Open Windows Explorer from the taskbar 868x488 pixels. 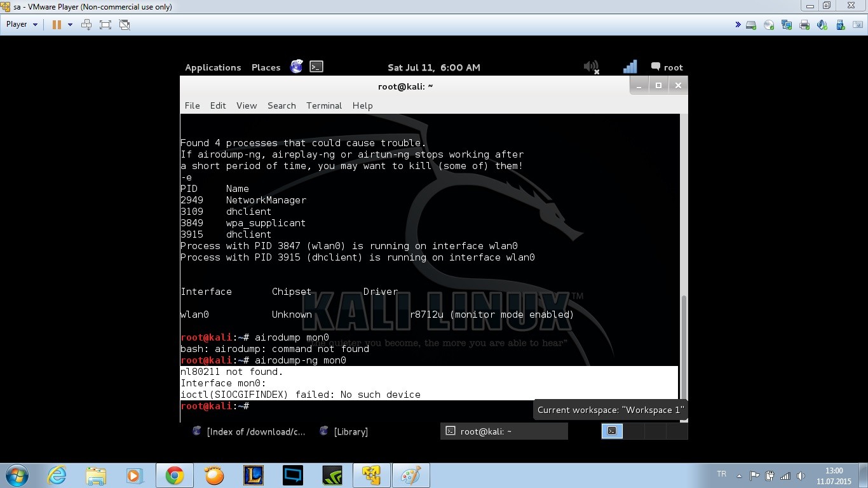click(x=96, y=475)
